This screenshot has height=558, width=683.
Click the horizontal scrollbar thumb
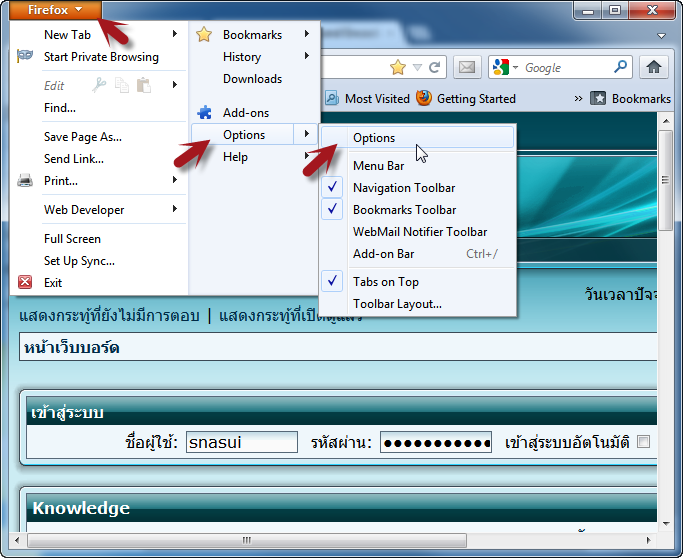247,540
